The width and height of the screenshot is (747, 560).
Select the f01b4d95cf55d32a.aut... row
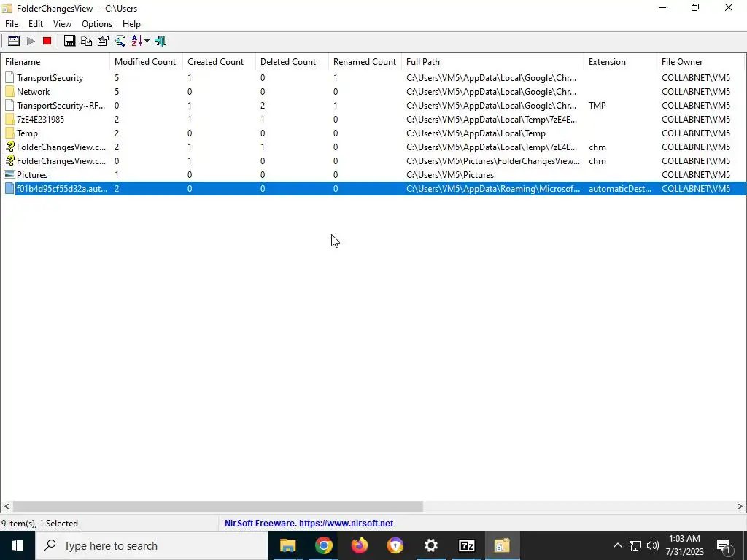[373, 189]
